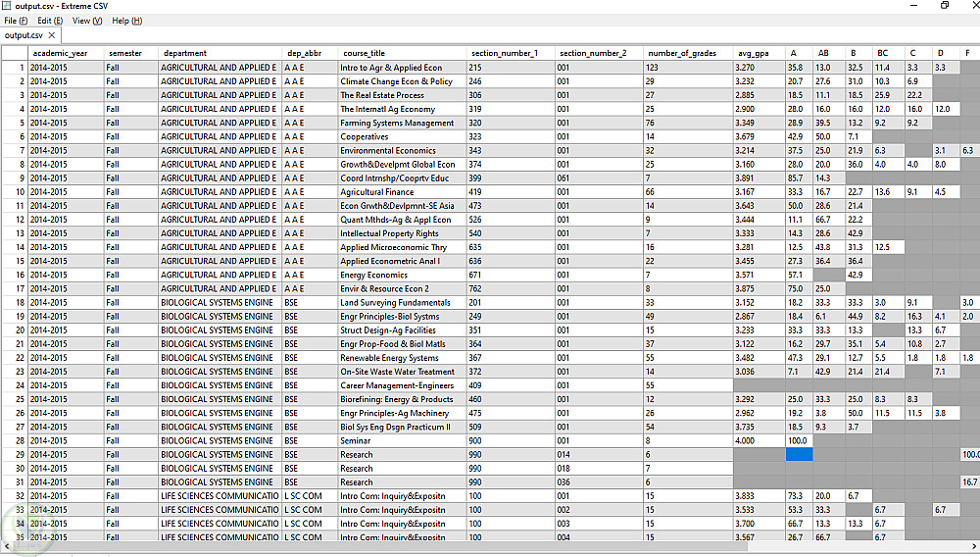
Task: Open the View menu
Action: [x=87, y=21]
